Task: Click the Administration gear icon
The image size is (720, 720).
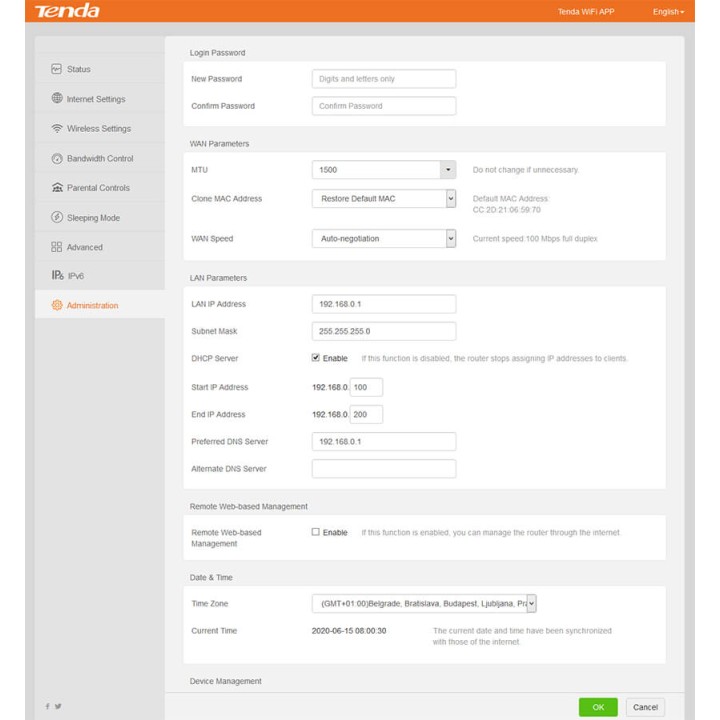Action: click(x=57, y=305)
